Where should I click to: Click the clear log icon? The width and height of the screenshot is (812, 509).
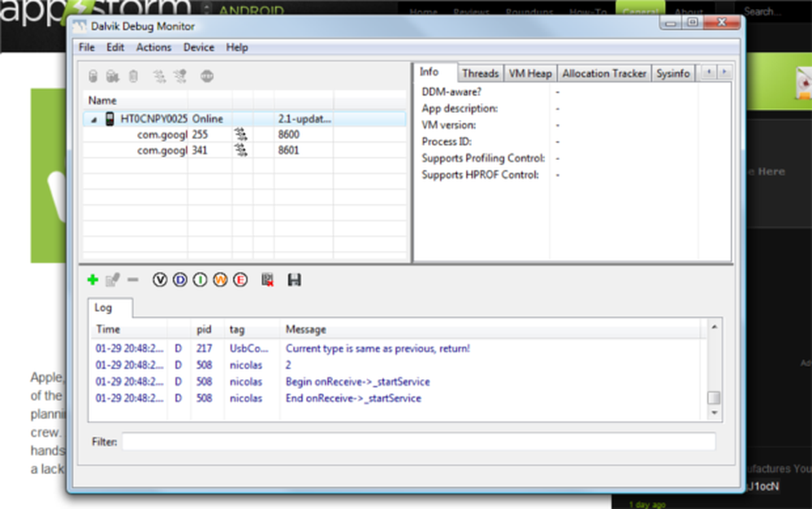coord(267,280)
